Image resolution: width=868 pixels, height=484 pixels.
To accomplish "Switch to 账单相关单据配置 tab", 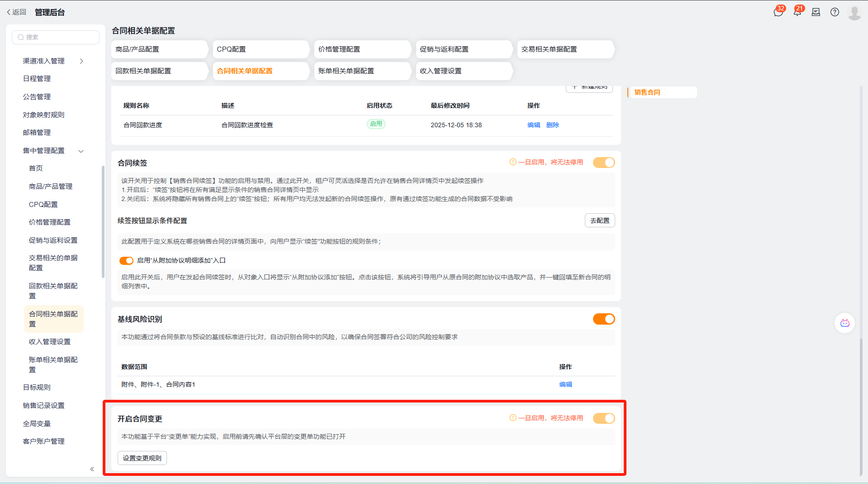I will point(362,71).
